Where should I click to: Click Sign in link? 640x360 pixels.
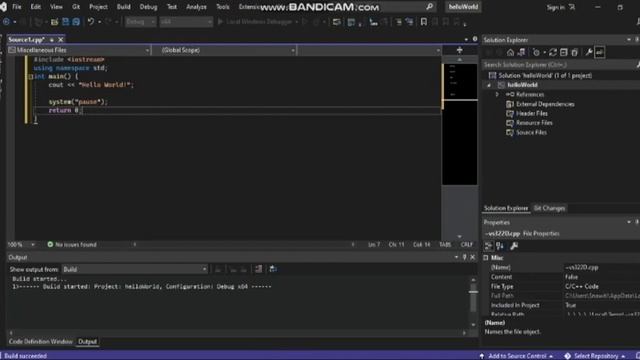pos(556,7)
